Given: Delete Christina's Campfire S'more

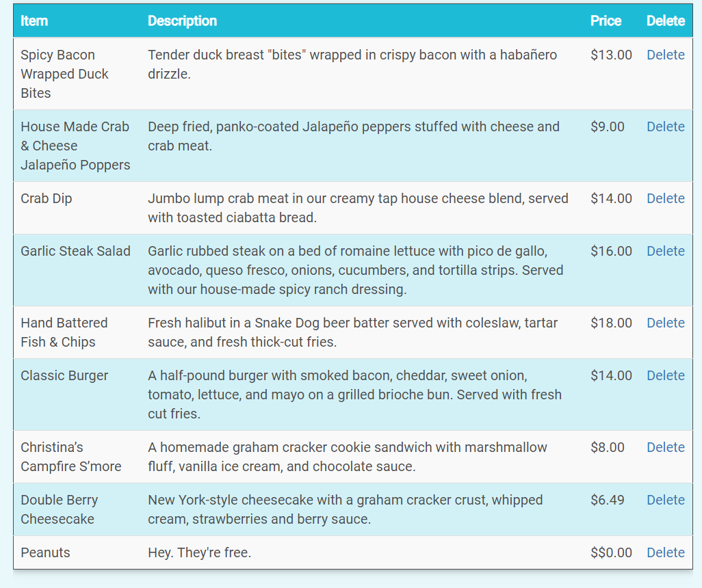Looking at the screenshot, I should tap(665, 447).
